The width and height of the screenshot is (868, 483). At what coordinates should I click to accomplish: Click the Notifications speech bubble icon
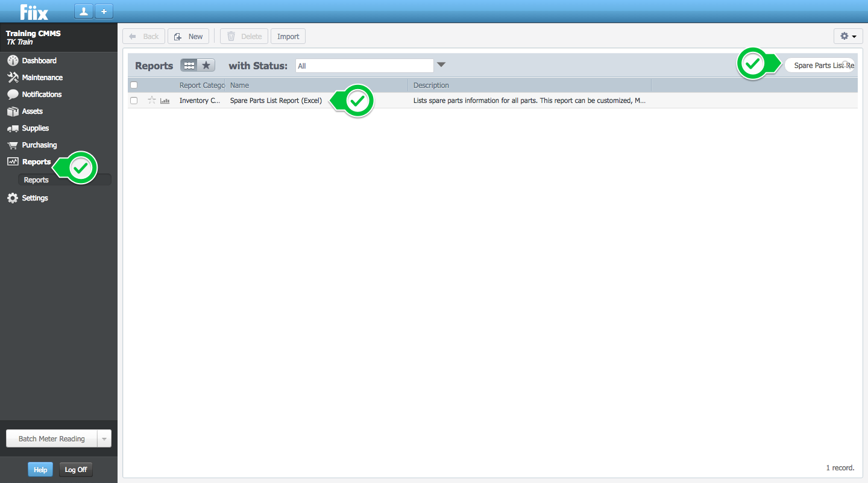(x=13, y=94)
